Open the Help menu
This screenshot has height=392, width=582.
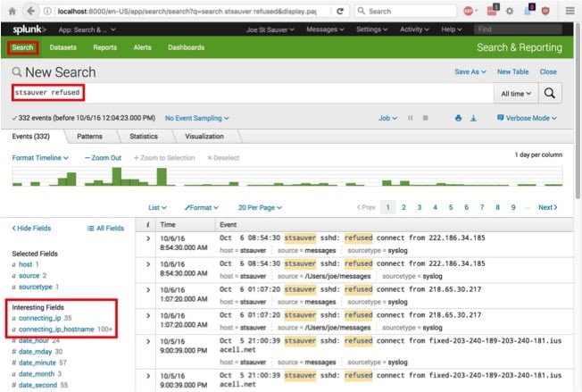point(452,29)
